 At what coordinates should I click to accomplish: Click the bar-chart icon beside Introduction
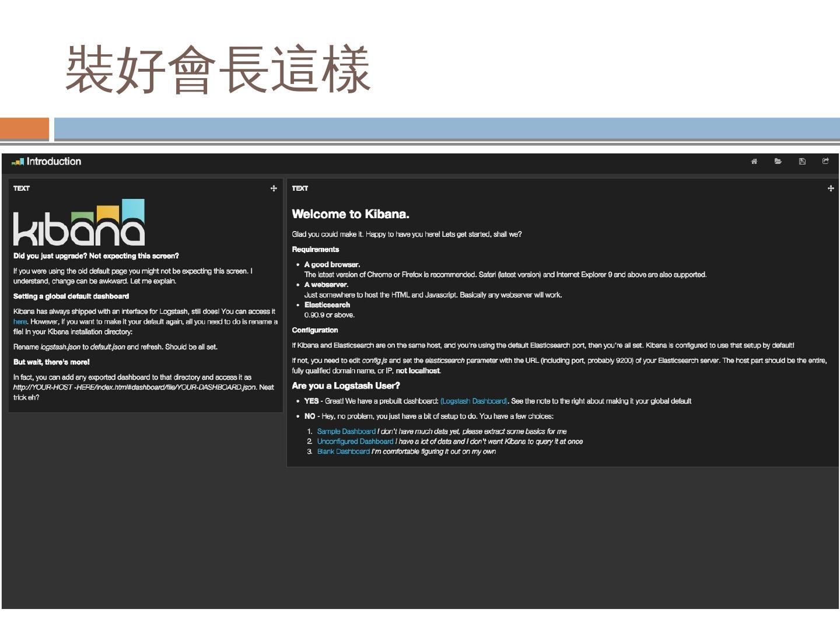point(18,162)
